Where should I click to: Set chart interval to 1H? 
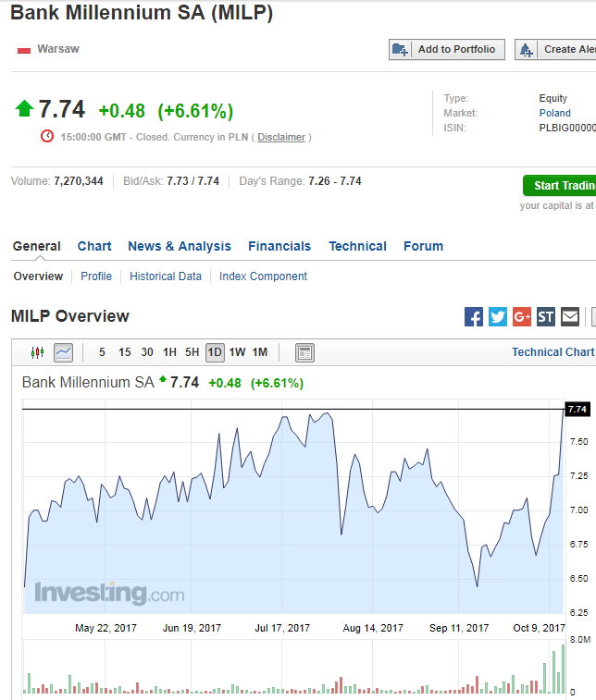coord(169,352)
